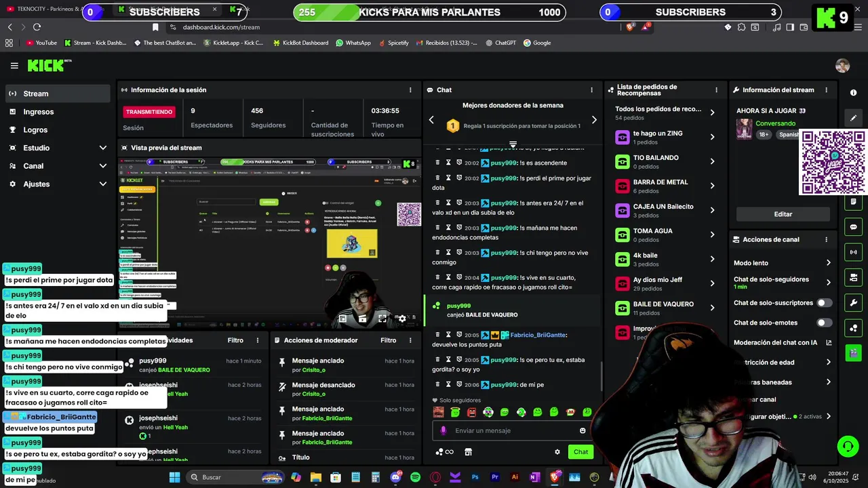Click the broadcast signal icon in right sidebar
This screenshot has width=868, height=488.
(853, 252)
